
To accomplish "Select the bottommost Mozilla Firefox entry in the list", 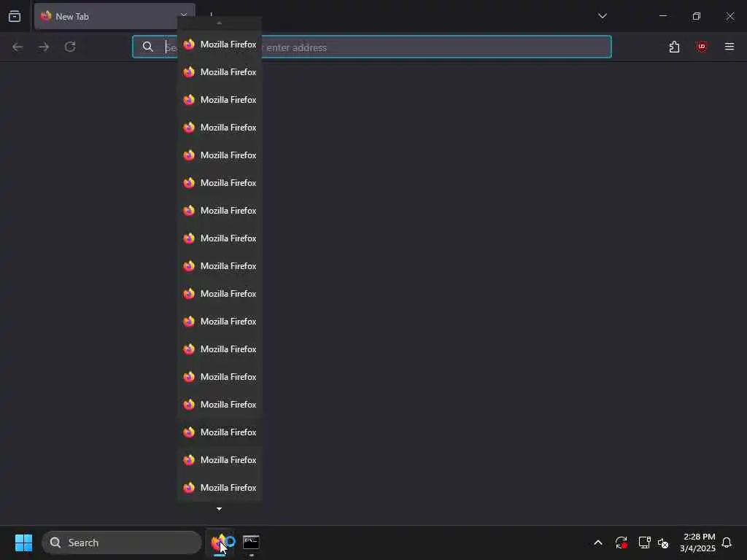I will pos(220,488).
